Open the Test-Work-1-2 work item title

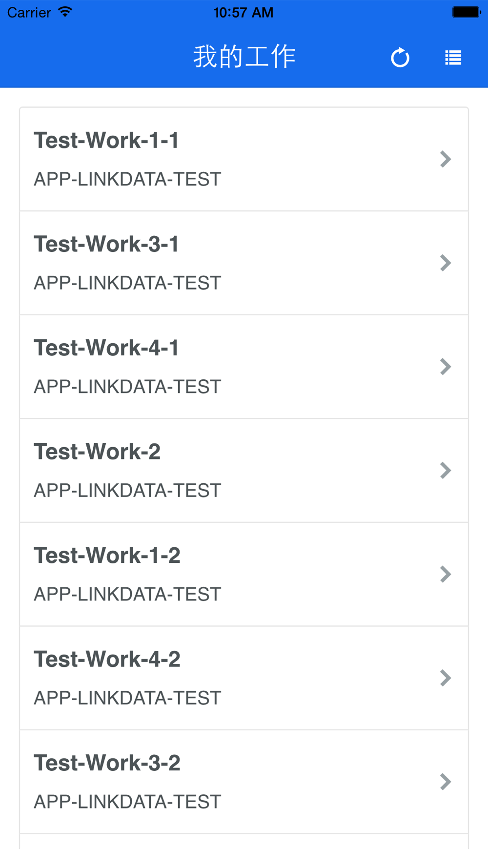click(107, 556)
